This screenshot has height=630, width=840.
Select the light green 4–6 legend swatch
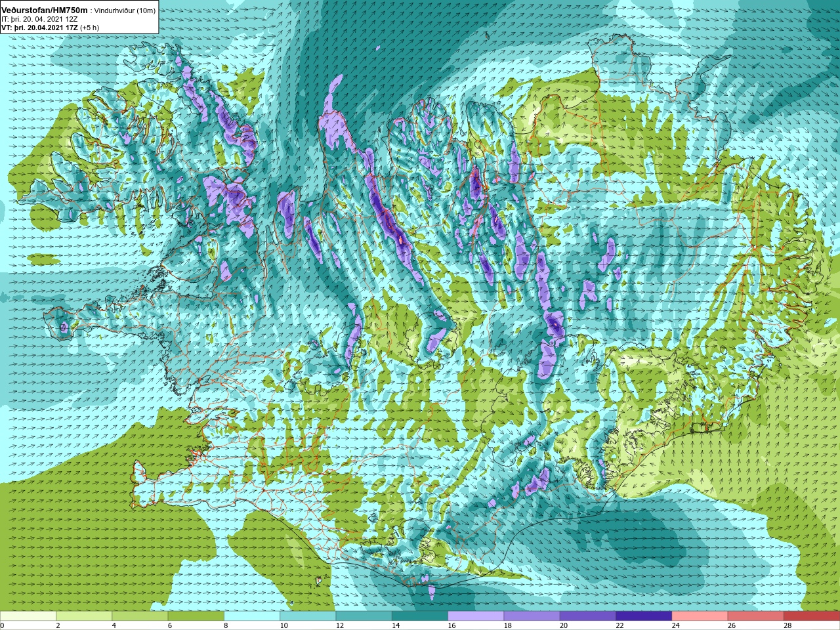click(x=140, y=616)
